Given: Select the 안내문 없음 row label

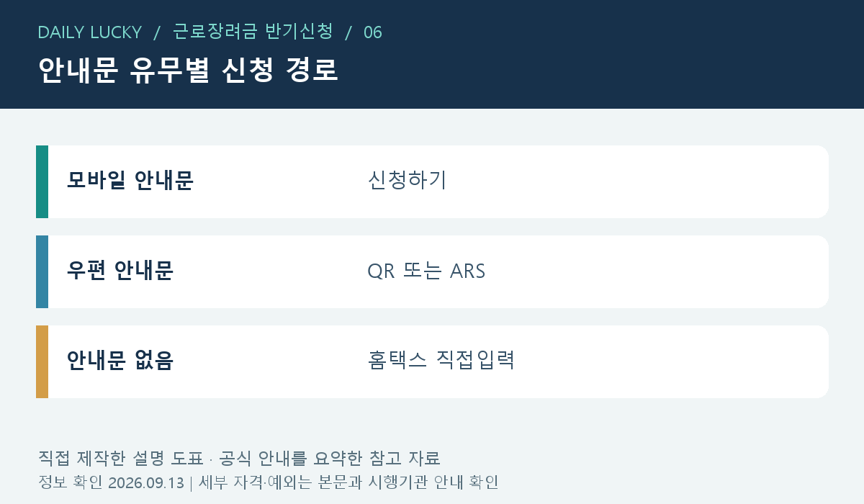Looking at the screenshot, I should tap(120, 361).
